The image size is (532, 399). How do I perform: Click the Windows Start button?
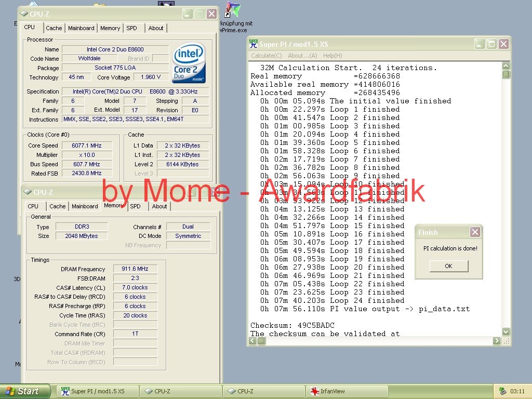click(25, 391)
